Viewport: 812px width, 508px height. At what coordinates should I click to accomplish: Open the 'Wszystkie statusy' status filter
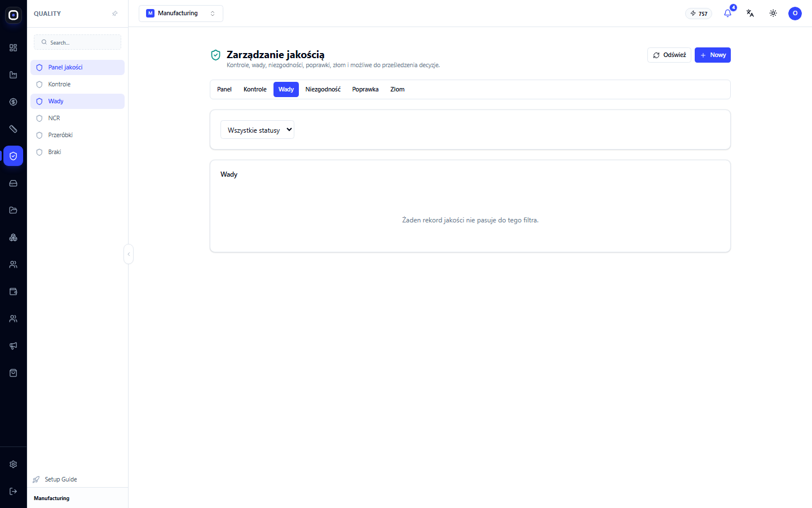point(257,130)
